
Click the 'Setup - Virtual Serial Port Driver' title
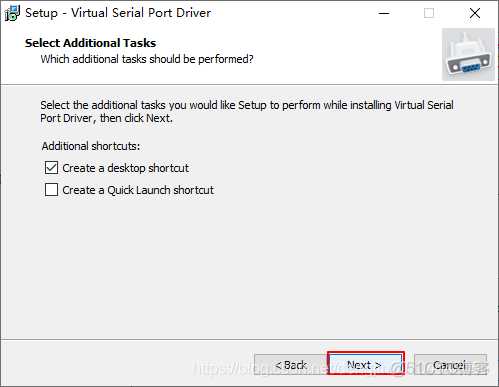(x=118, y=13)
